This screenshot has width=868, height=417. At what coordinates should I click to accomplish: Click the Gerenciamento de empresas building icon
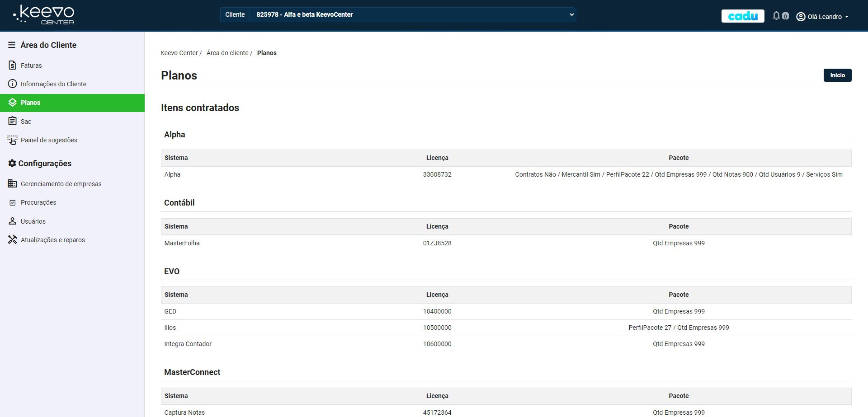coord(12,184)
